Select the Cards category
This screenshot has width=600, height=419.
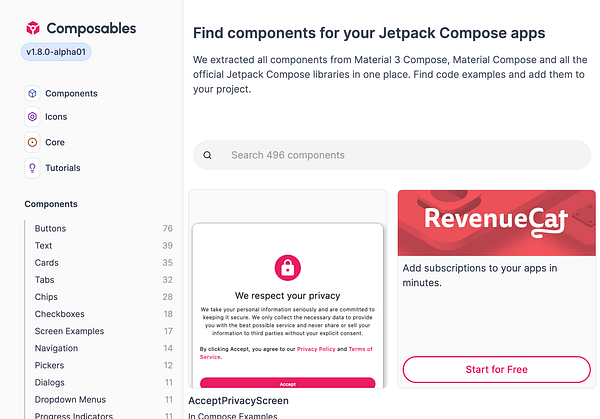click(x=46, y=263)
